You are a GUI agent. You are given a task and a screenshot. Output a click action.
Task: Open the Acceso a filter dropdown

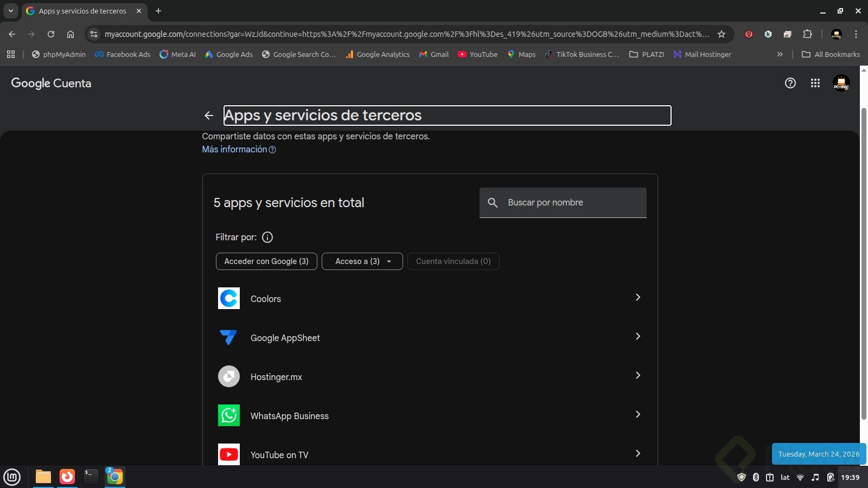click(362, 261)
